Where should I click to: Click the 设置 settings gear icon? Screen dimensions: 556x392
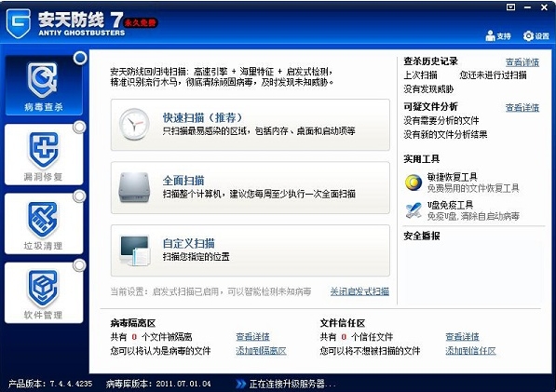pos(528,35)
